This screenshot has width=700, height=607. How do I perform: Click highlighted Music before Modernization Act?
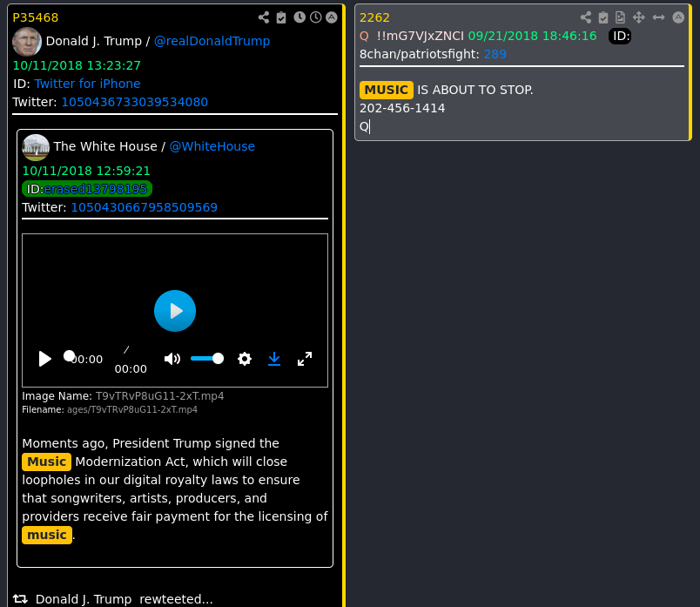46,462
